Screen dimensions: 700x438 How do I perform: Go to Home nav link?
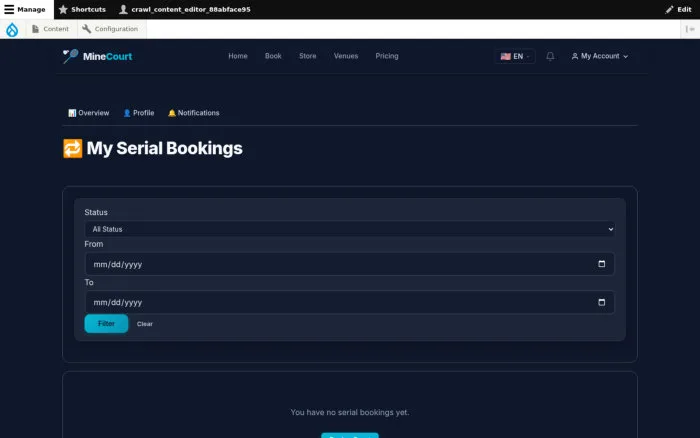coord(238,56)
